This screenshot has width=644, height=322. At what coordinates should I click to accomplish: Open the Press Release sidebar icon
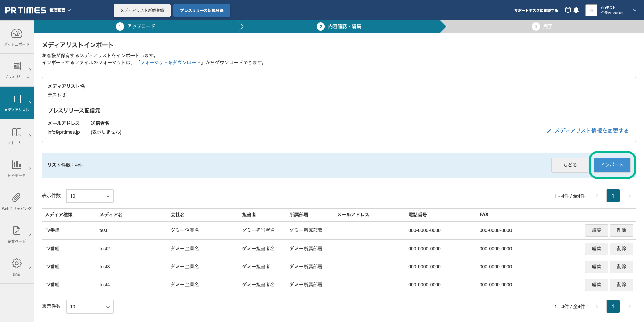tap(17, 66)
